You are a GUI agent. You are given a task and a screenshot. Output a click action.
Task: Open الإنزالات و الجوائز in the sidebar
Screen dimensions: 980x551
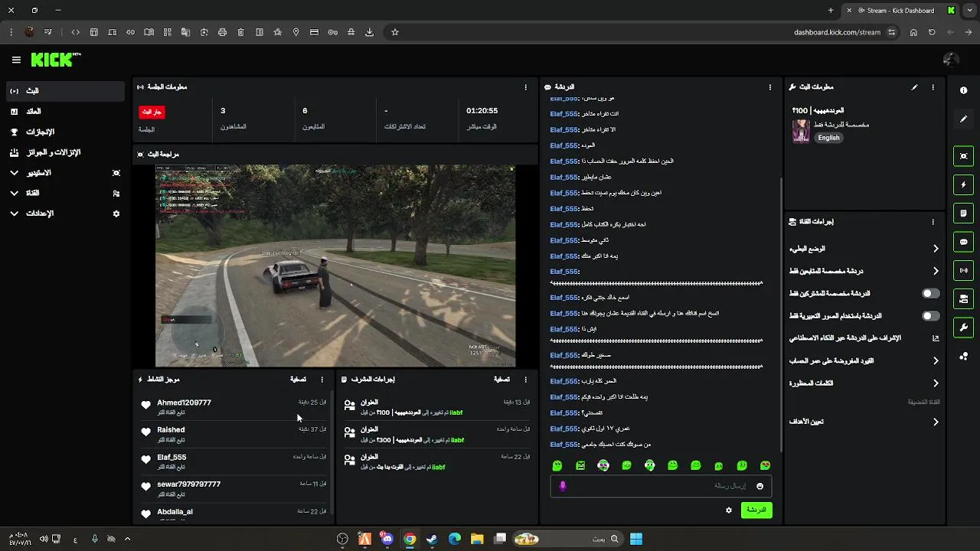65,152
